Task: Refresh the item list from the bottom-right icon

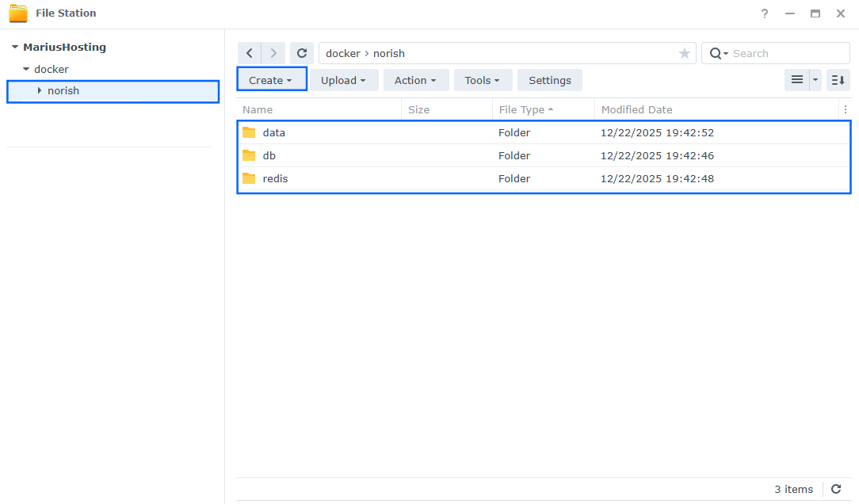Action: point(836,489)
